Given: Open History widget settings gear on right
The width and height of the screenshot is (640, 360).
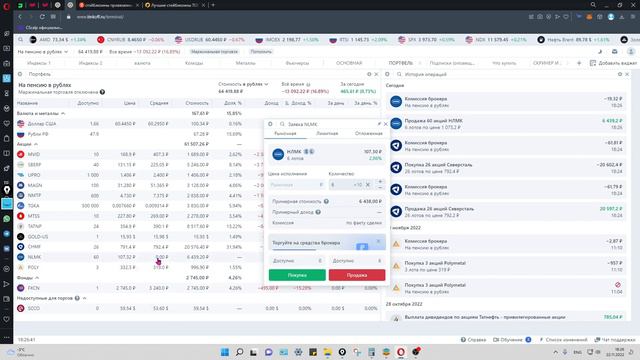Looking at the screenshot, I should (620, 74).
